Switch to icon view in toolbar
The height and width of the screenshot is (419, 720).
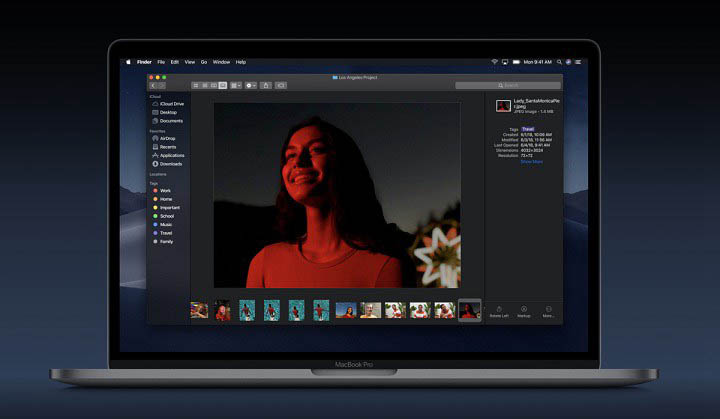click(x=194, y=85)
